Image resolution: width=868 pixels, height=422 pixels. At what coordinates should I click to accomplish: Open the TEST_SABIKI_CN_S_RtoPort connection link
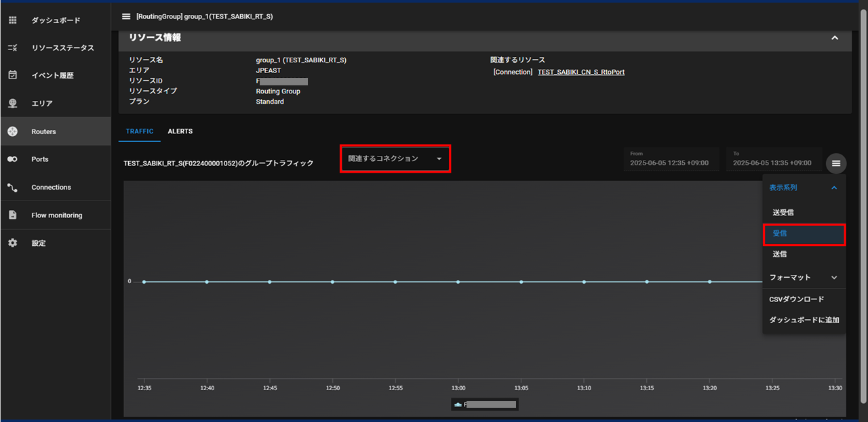tap(580, 72)
